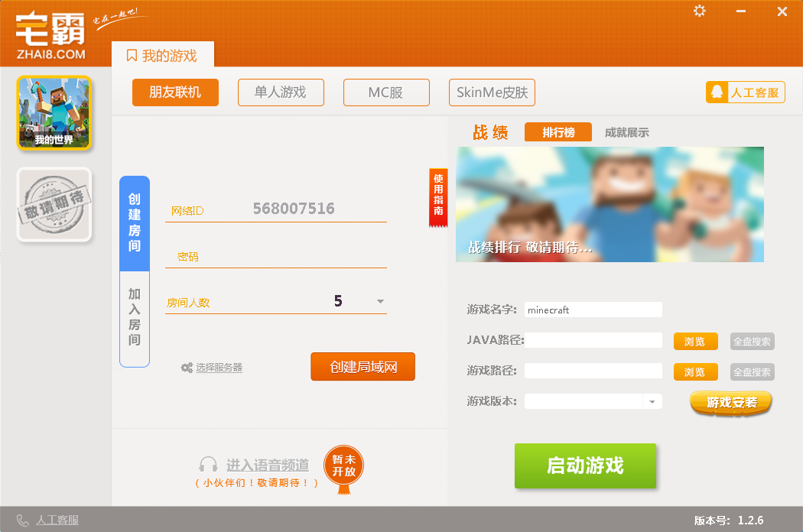Open the 房间人数 dropdown
803x532 pixels.
[x=379, y=302]
